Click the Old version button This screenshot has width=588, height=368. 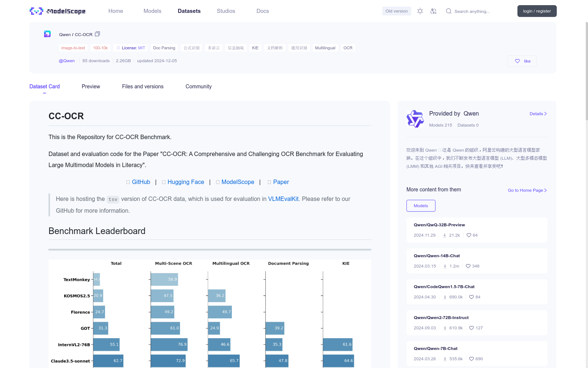(397, 11)
